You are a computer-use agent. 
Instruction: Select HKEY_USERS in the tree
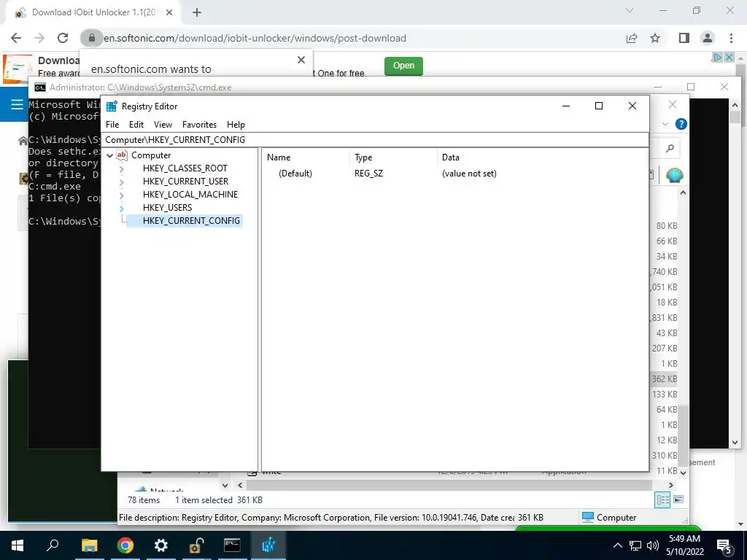pos(167,208)
